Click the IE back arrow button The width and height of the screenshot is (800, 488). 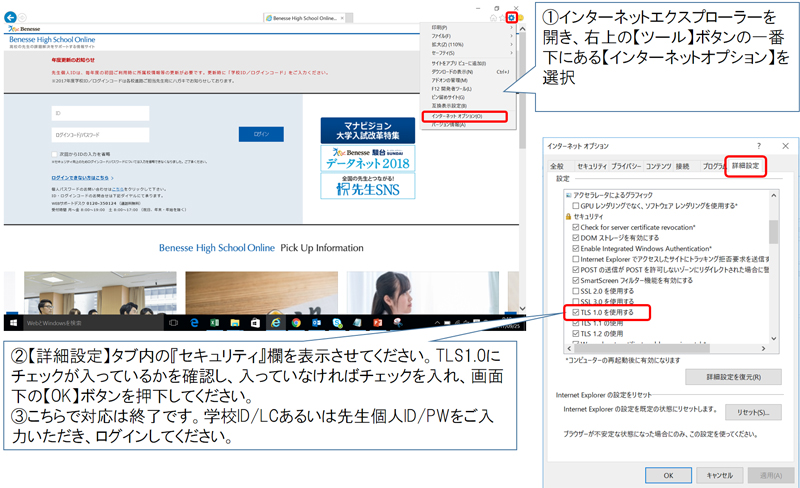click(10, 17)
